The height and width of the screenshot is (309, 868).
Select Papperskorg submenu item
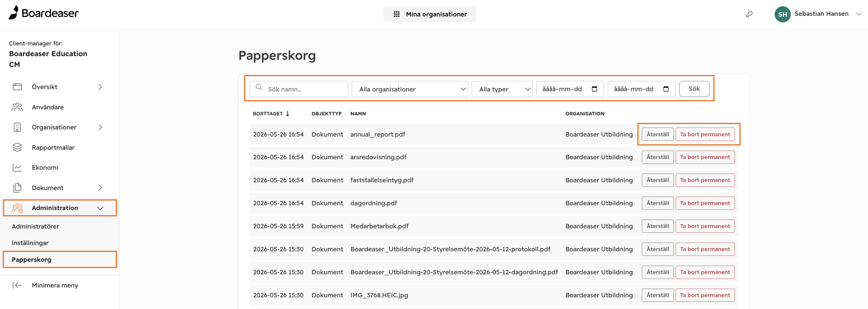pyautogui.click(x=60, y=259)
